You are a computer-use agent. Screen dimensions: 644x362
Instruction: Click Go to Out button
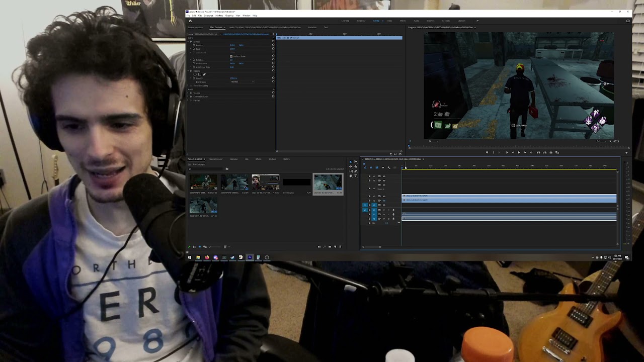point(531,152)
